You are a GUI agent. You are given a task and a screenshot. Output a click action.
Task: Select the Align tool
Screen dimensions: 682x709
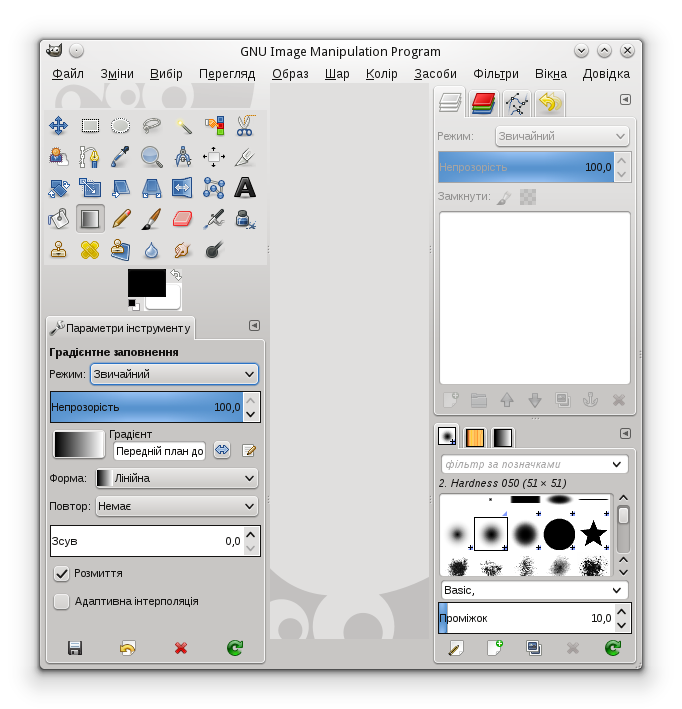[x=214, y=156]
